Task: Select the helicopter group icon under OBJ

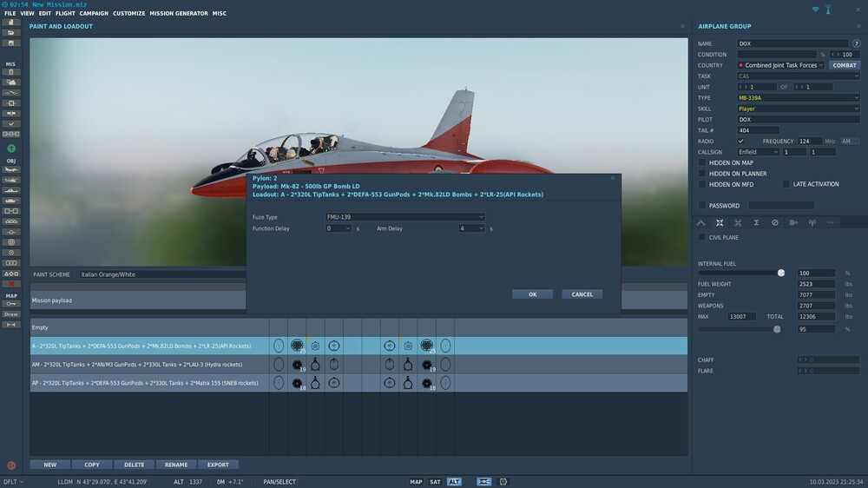Action: point(11,180)
